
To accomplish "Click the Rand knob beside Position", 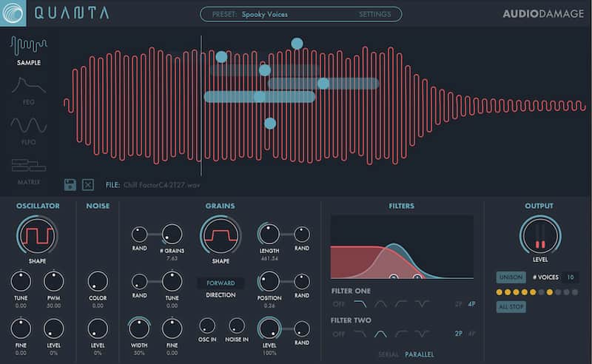I will coord(302,282).
